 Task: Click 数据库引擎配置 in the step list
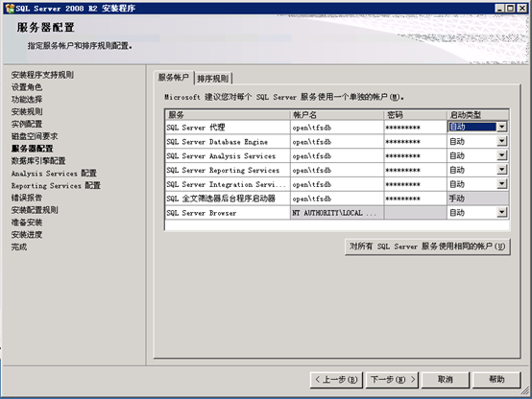38,161
